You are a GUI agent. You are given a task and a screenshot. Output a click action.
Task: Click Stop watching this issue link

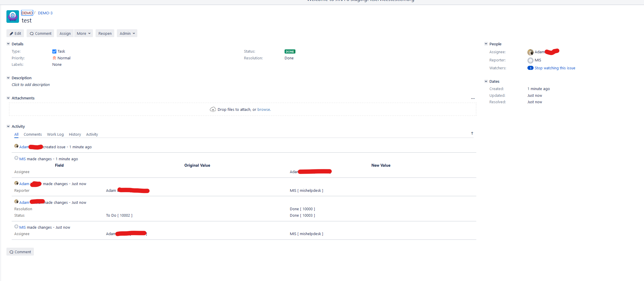555,68
